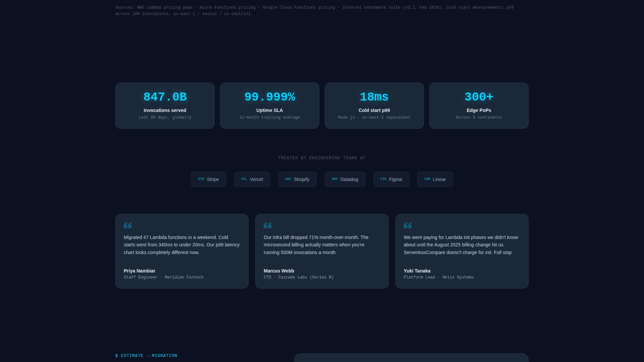The width and height of the screenshot is (644, 362).
Task: Click quote icon in Yuki Tanaka testimonial
Action: (408, 225)
